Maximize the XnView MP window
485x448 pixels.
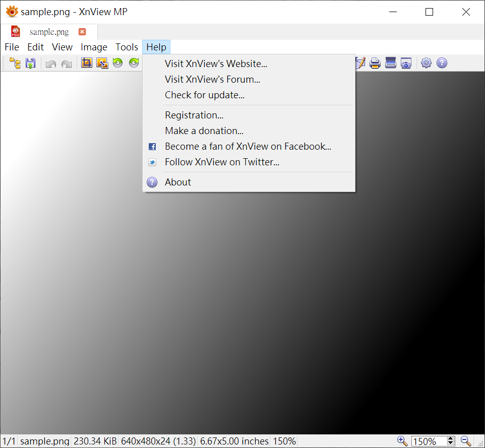pyautogui.click(x=429, y=12)
